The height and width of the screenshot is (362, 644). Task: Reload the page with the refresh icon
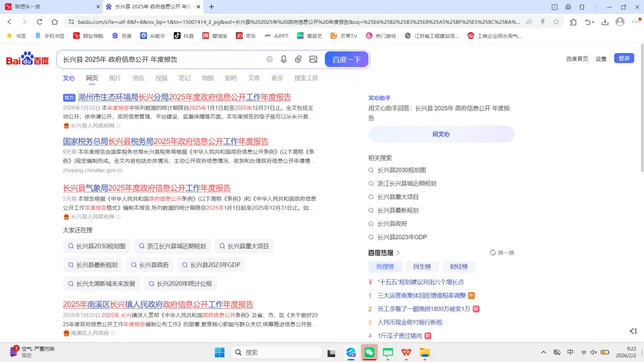(x=39, y=22)
